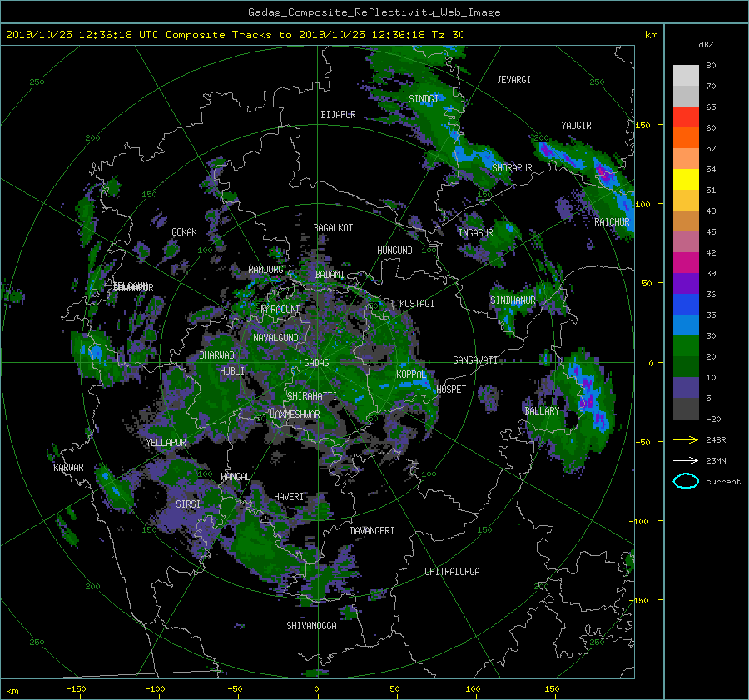The height and width of the screenshot is (700, 749).
Task: Click the 42 value on dBZ scale
Action: [711, 253]
